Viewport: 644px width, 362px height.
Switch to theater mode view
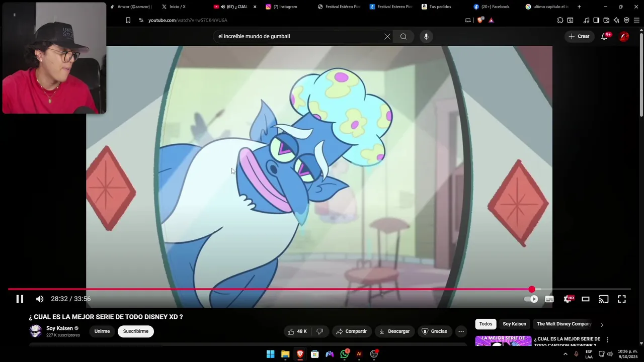tap(586, 299)
